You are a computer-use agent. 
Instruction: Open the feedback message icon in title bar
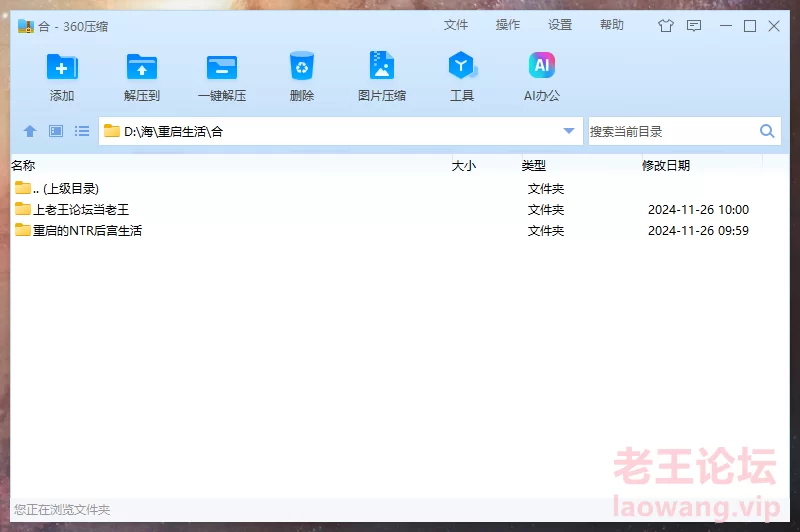click(x=694, y=26)
